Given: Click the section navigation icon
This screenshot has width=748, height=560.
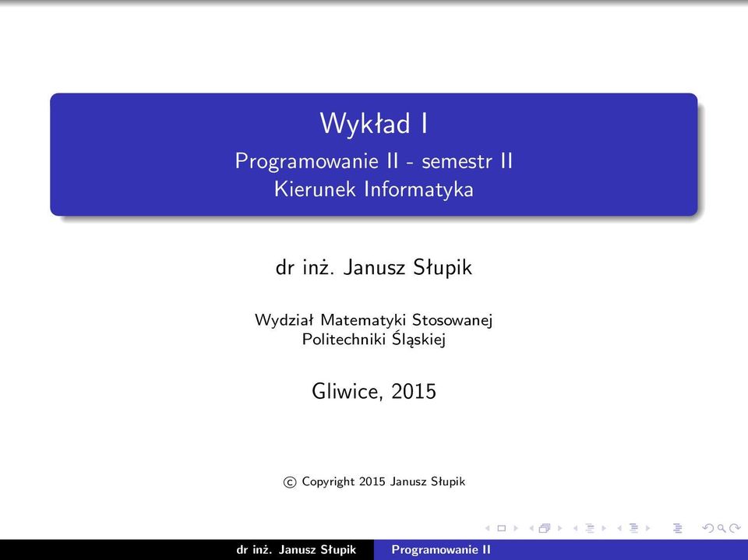Looking at the screenshot, I should click(x=633, y=528).
